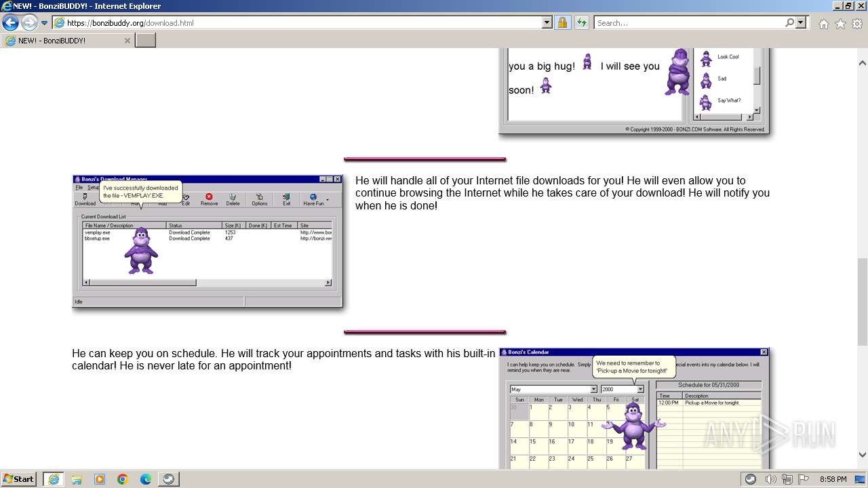868x488 pixels.
Task: Click the 12:00 PM schedule entry
Action: pyautogui.click(x=709, y=403)
